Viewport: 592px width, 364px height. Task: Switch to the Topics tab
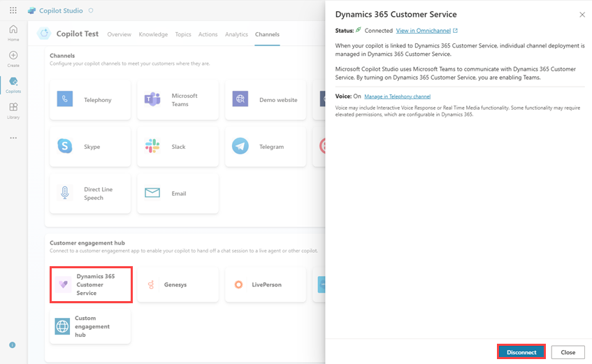[183, 34]
